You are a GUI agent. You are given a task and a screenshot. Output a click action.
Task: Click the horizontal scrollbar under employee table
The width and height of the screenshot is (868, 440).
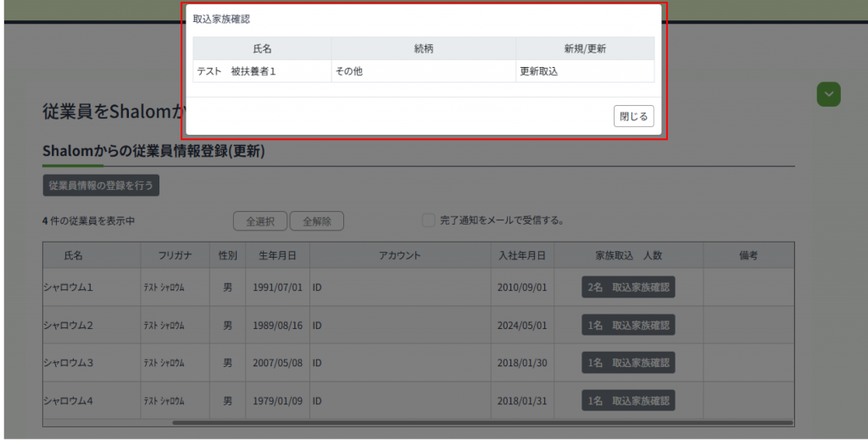[x=482, y=423]
